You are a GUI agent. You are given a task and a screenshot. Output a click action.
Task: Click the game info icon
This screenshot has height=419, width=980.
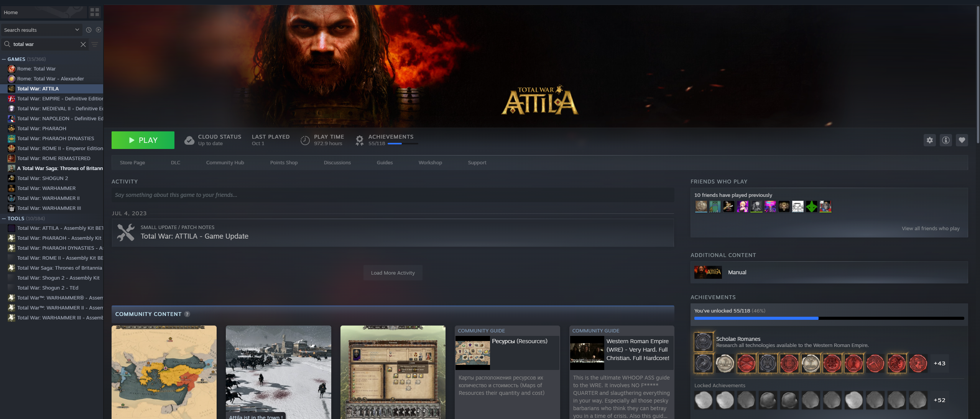pyautogui.click(x=945, y=140)
